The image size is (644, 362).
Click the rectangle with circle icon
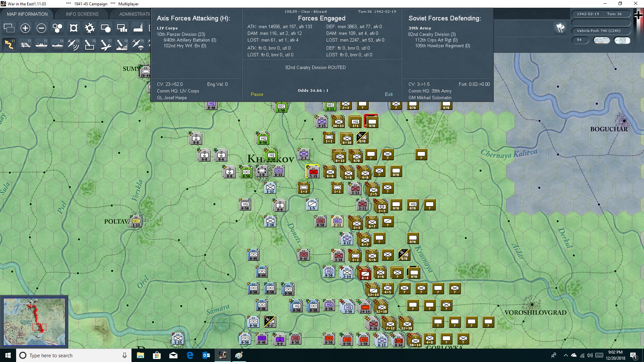pyautogui.click(x=106, y=28)
